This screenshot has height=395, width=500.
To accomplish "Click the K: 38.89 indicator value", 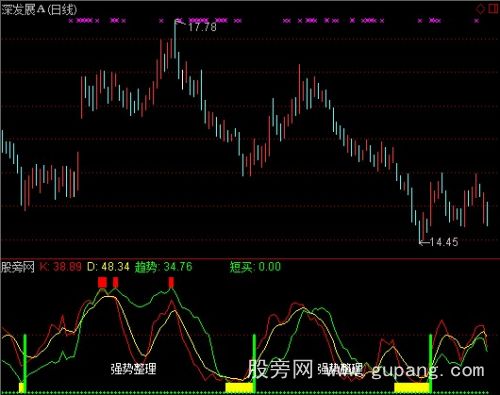I will tap(60, 267).
